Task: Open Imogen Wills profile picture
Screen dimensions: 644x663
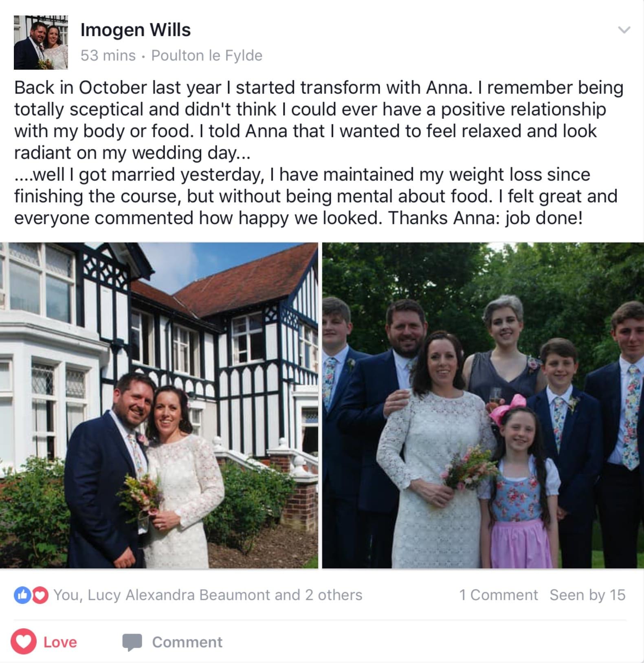Action: pos(41,42)
